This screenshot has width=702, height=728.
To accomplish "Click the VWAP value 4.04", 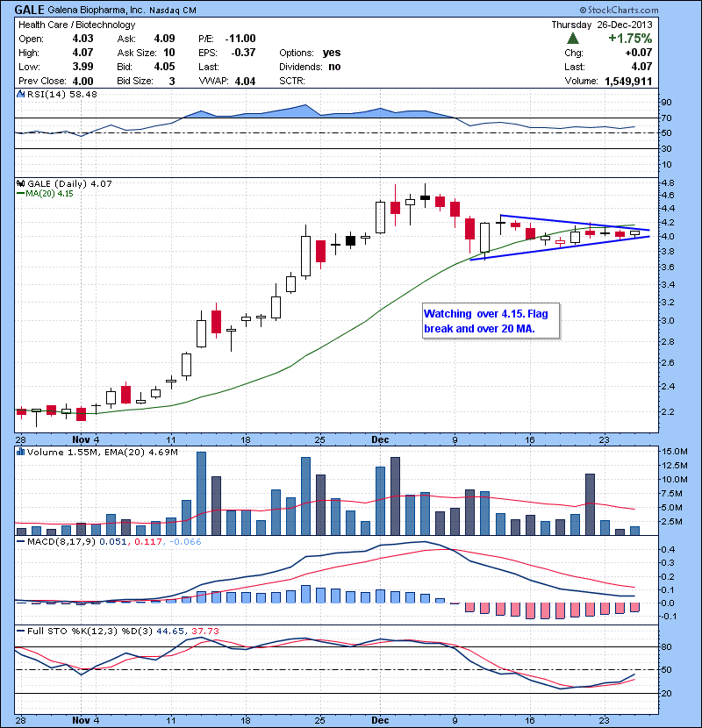I will click(x=246, y=82).
